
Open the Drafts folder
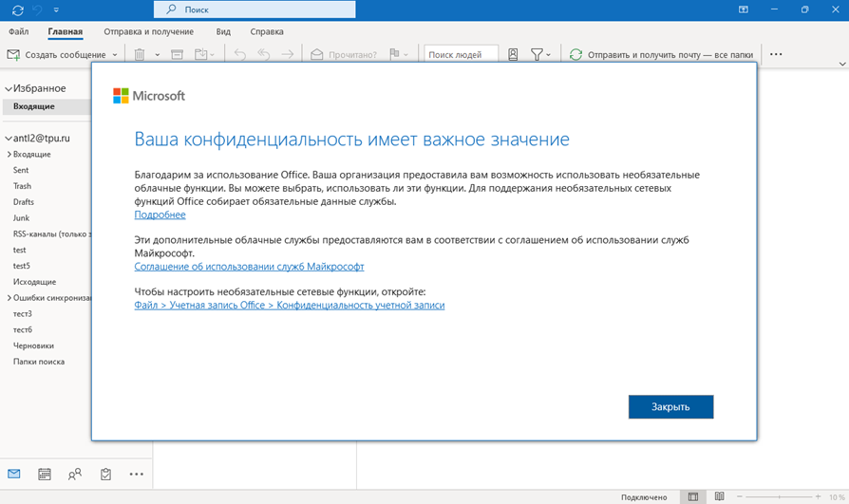pos(24,202)
